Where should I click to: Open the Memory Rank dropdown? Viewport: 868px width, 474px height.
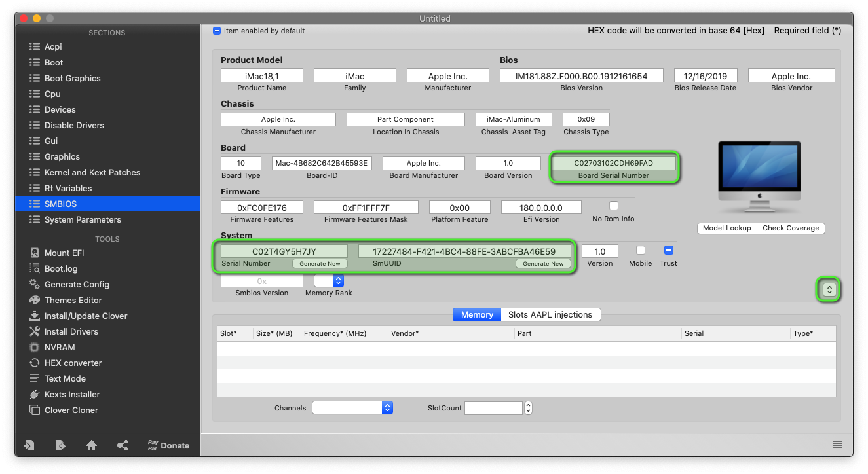pyautogui.click(x=329, y=280)
